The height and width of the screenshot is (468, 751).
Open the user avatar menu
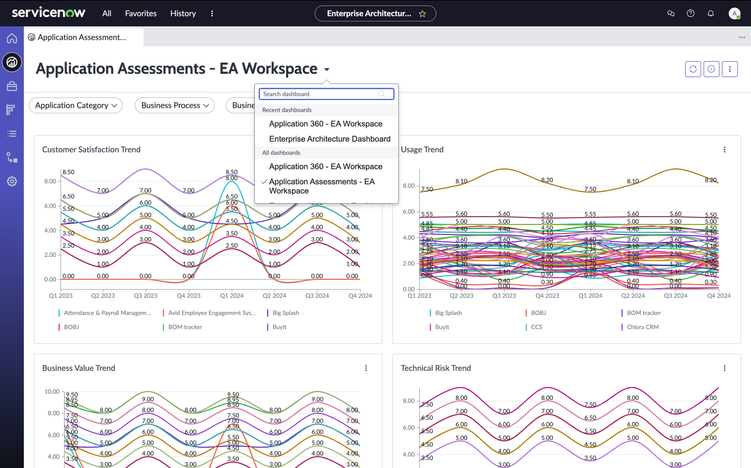click(x=734, y=13)
